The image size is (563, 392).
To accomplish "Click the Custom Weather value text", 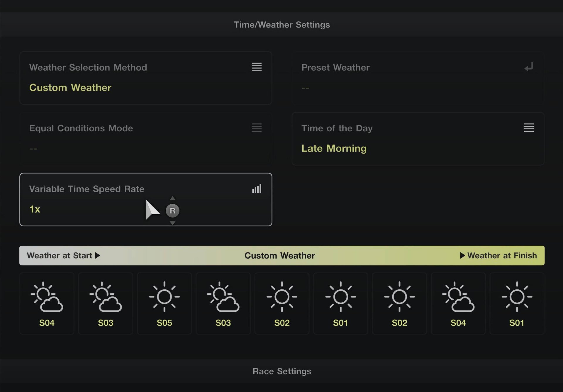I will [x=70, y=88].
